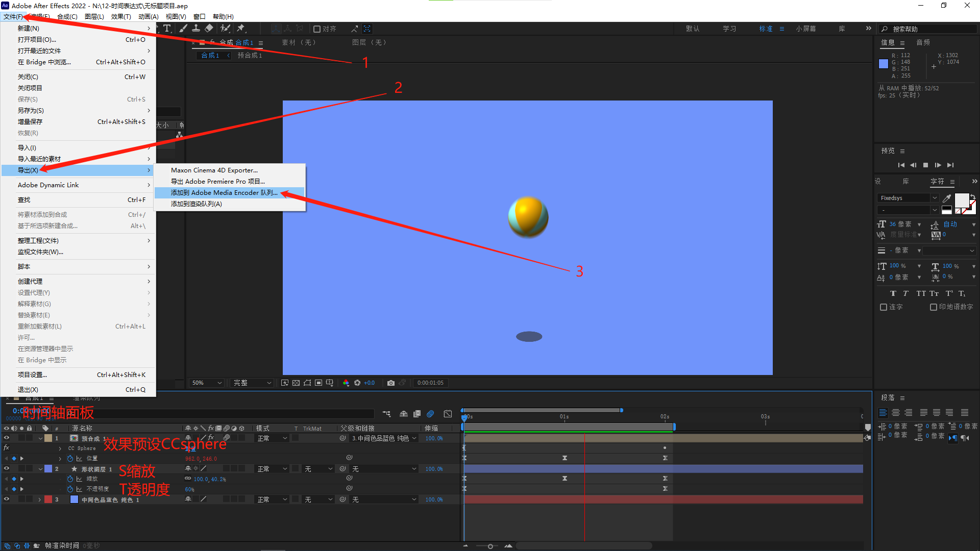Click 添加到渲染队列 menu item
The height and width of the screenshot is (551, 980).
[x=197, y=204]
